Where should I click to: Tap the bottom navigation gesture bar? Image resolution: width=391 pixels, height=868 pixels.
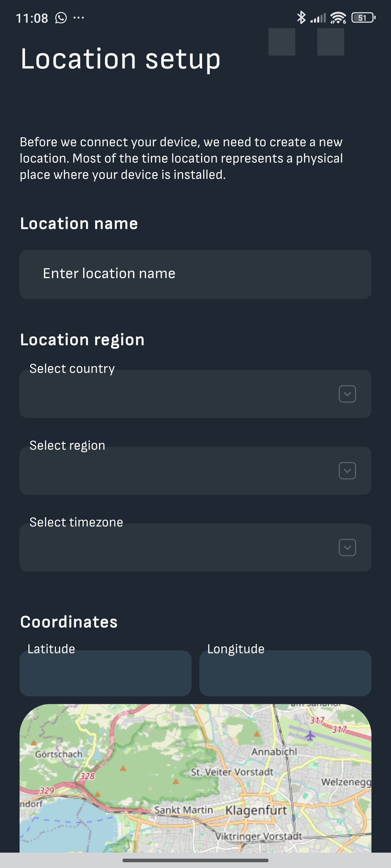(195, 860)
